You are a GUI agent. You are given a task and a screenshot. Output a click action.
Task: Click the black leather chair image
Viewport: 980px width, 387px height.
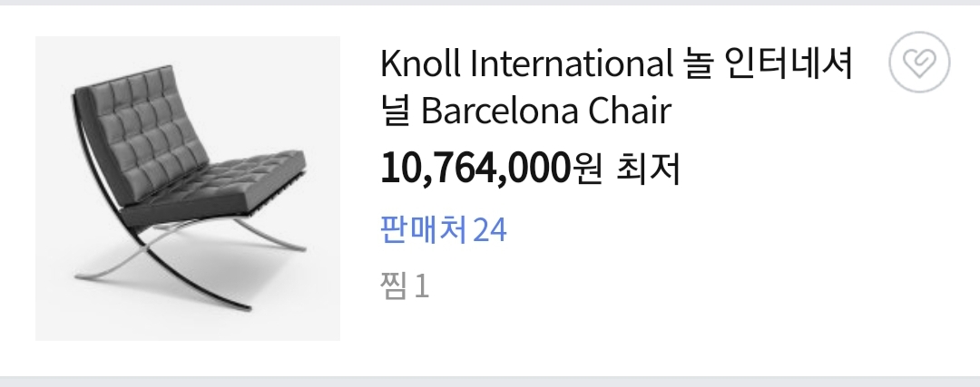click(188, 189)
